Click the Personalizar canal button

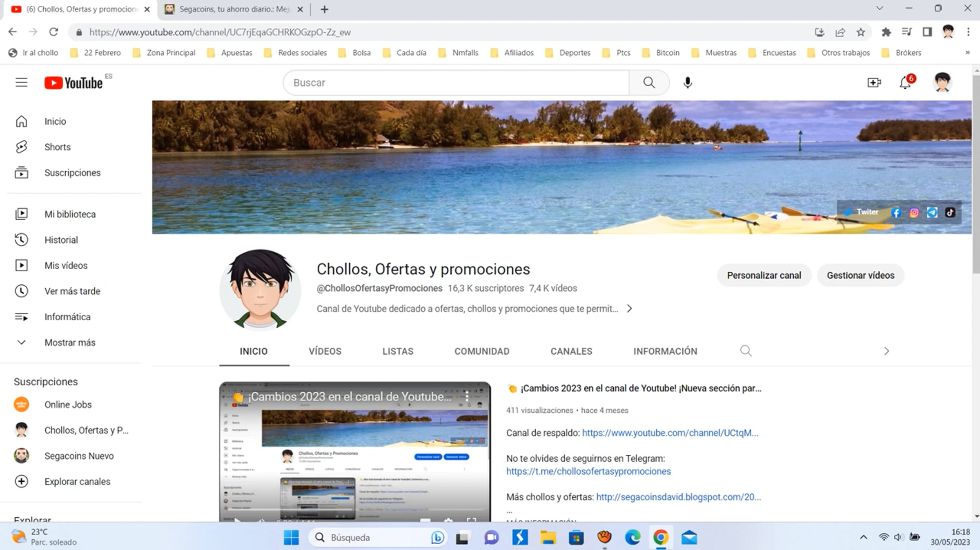[764, 275]
